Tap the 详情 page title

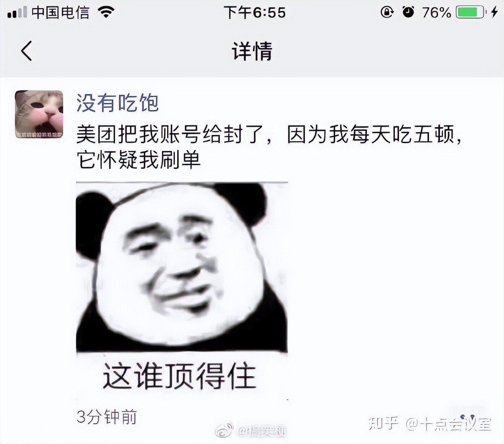click(252, 51)
